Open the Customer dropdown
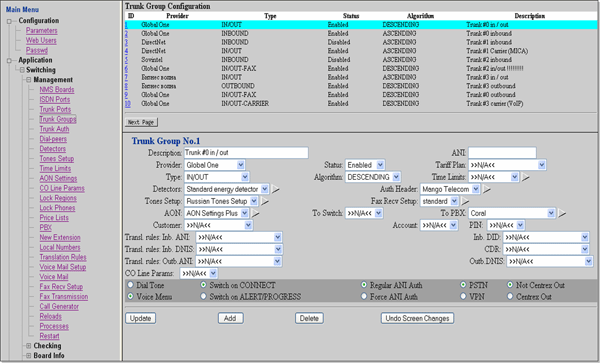 [218, 225]
